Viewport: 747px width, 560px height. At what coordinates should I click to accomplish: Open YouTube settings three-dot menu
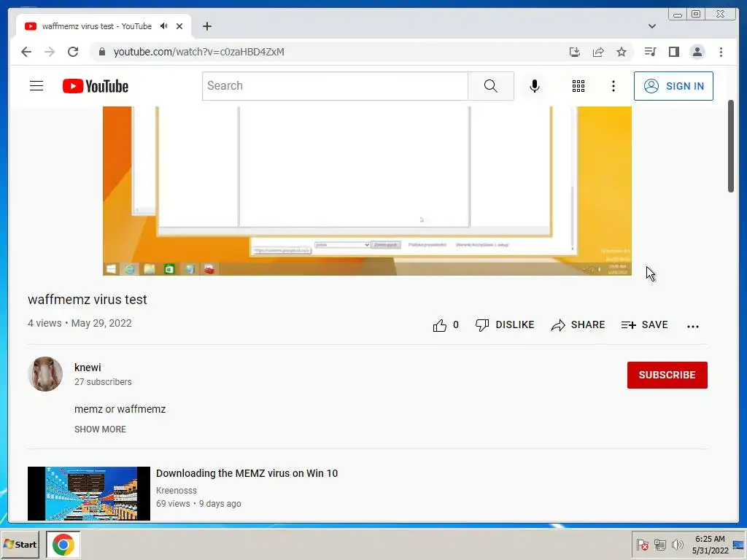pos(613,86)
